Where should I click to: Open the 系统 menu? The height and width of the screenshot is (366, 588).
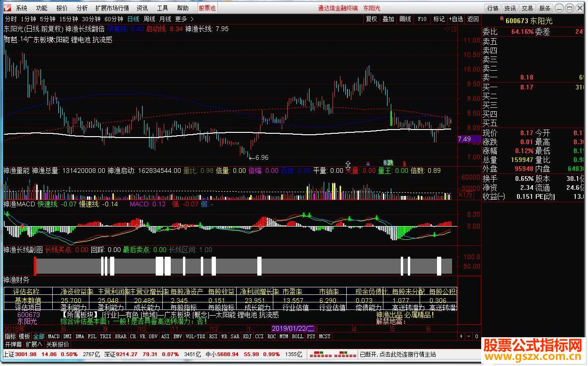[x=22, y=8]
